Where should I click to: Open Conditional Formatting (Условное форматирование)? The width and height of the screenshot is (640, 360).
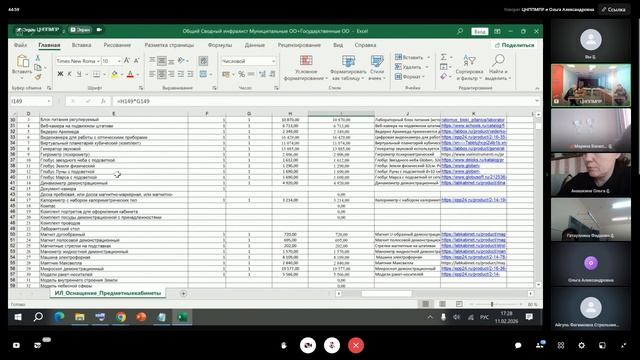coord(306,67)
